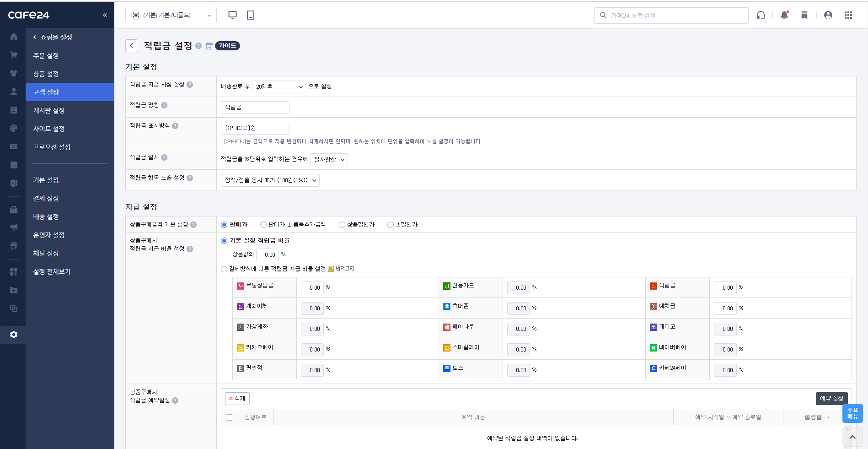Click the 삭제 button
The image size is (868, 449).
click(237, 399)
